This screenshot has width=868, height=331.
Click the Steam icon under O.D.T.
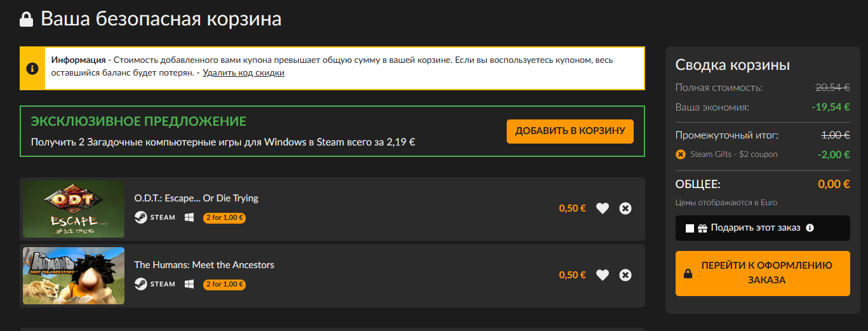[x=140, y=217]
